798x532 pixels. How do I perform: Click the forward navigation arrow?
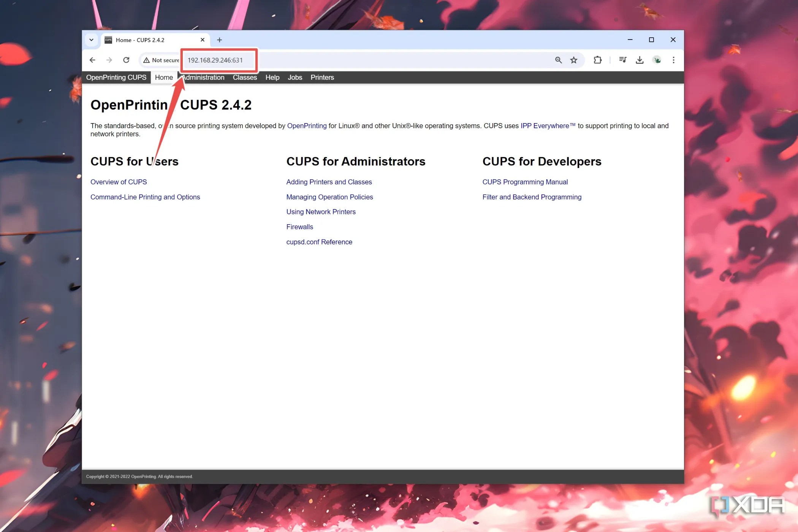[x=109, y=60]
